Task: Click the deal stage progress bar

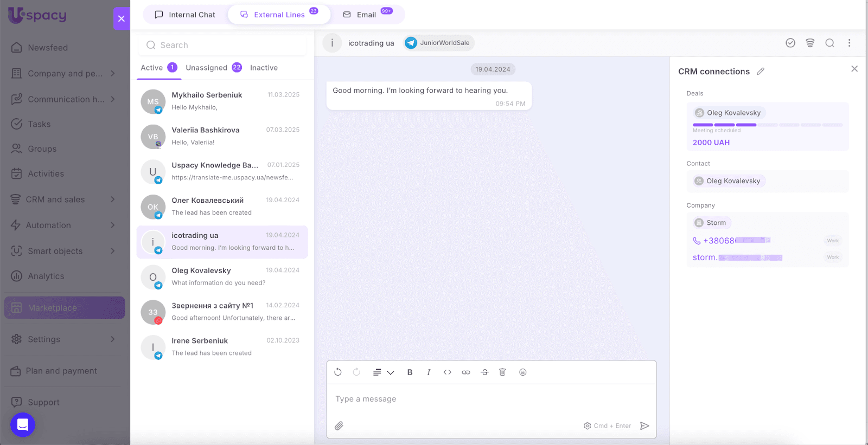Action: click(767, 125)
